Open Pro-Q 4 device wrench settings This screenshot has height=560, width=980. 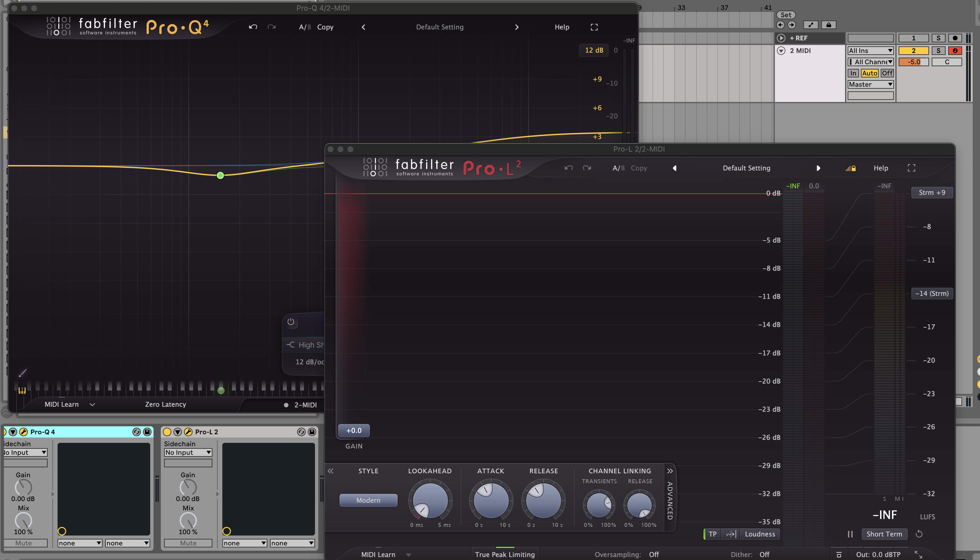(23, 432)
